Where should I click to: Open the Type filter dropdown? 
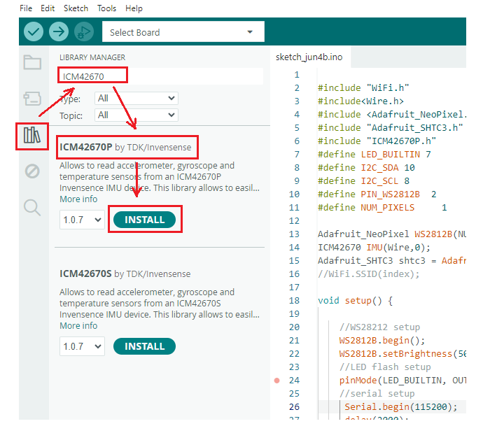click(136, 99)
